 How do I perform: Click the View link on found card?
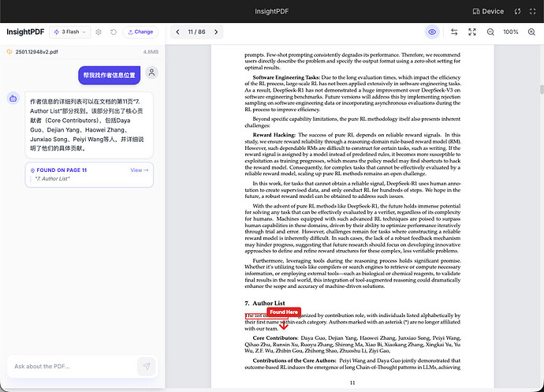click(140, 170)
